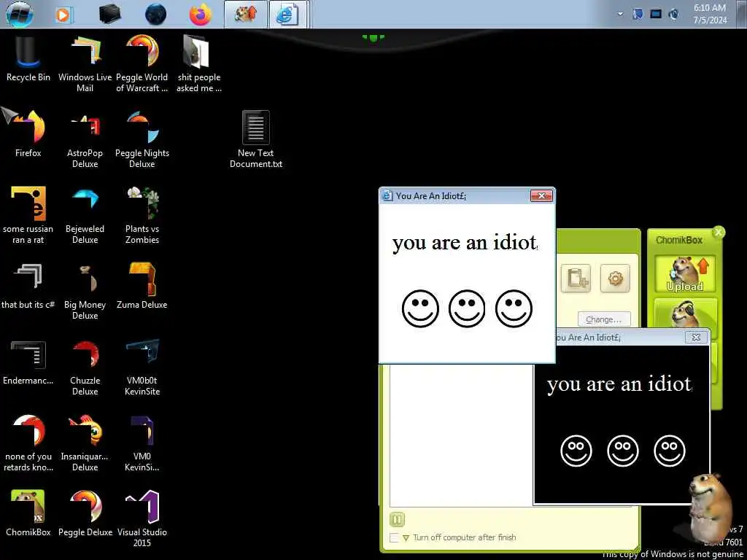This screenshot has width=747, height=560.
Task: Click the black folder taskbar icon
Action: point(109,15)
